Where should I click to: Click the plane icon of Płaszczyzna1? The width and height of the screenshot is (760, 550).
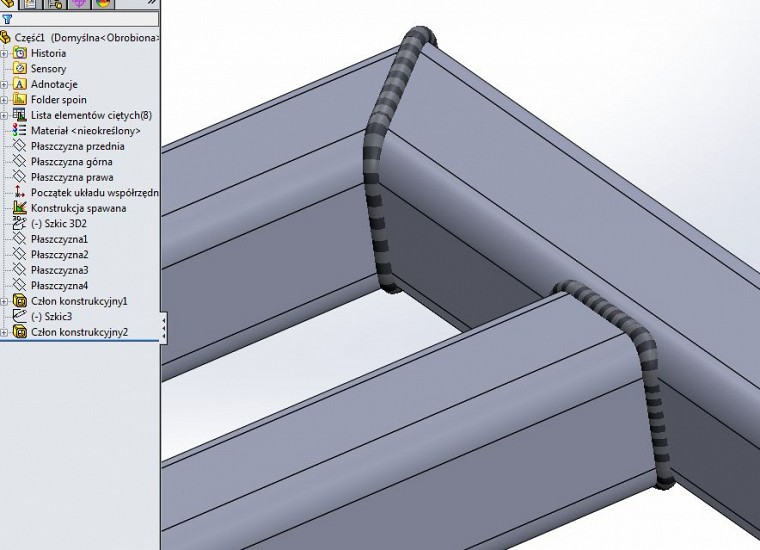coord(20,239)
